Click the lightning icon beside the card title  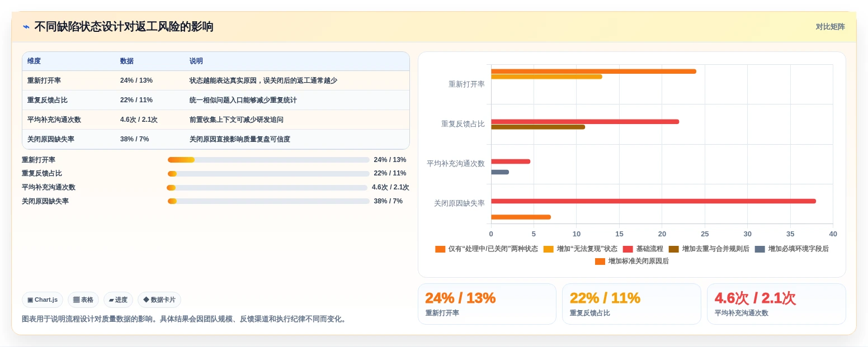click(26, 27)
